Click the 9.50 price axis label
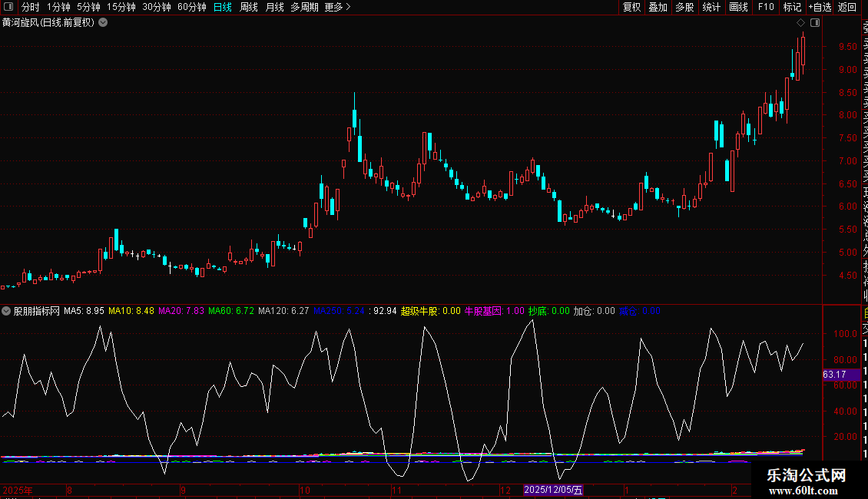 847,47
